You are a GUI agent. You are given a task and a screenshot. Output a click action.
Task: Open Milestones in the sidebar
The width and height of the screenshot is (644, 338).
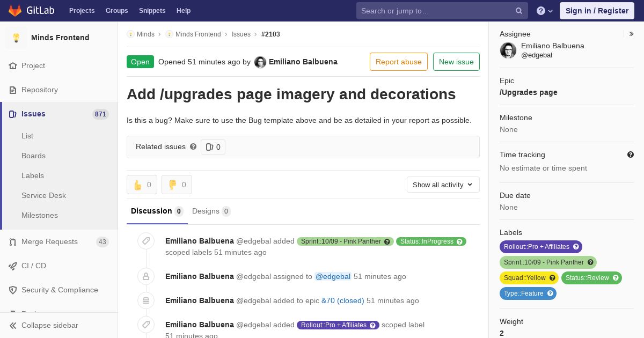[40, 215]
